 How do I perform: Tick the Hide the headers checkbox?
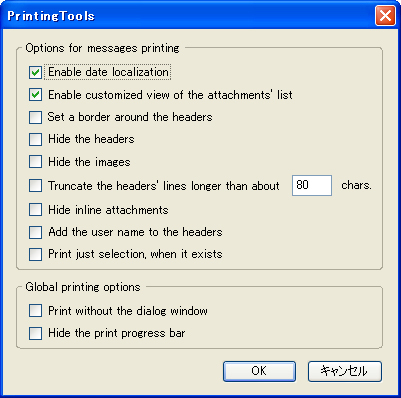click(35, 139)
